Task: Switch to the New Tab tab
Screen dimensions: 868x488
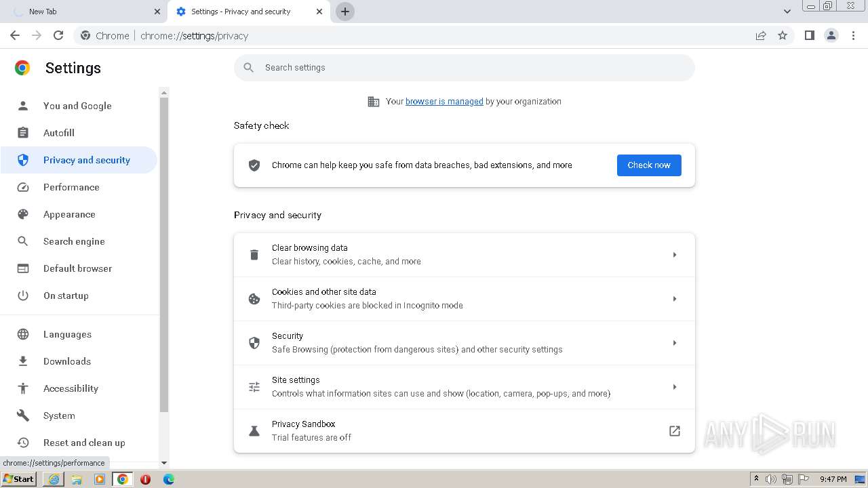Action: (85, 12)
